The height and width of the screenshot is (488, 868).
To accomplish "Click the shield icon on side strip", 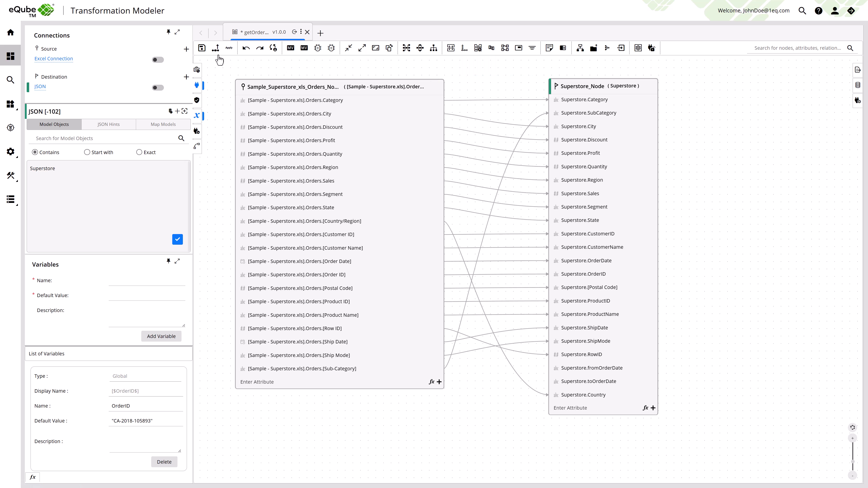I will 197,100.
